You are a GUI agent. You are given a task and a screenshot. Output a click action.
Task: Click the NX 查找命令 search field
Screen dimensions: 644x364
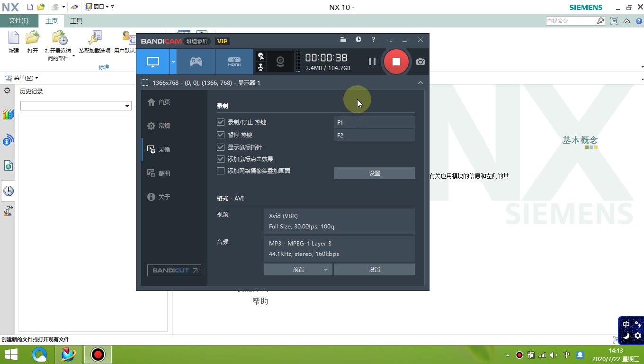[x=571, y=21]
